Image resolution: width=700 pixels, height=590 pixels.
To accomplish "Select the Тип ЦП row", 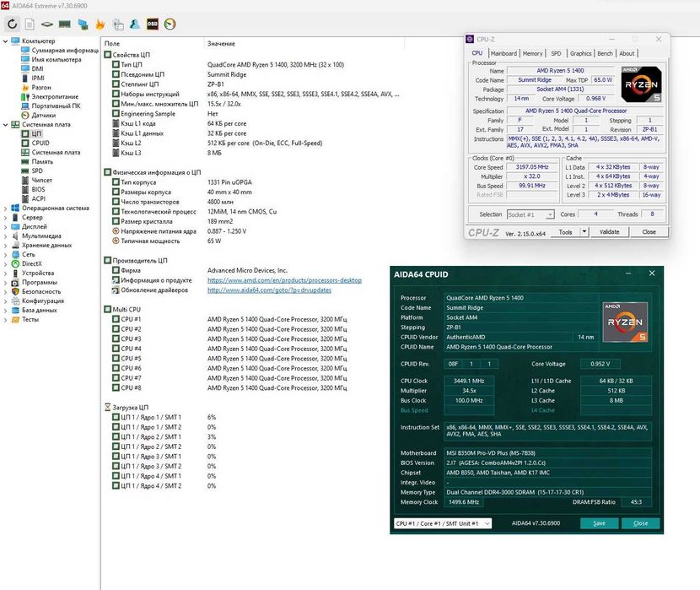I will pos(255,65).
